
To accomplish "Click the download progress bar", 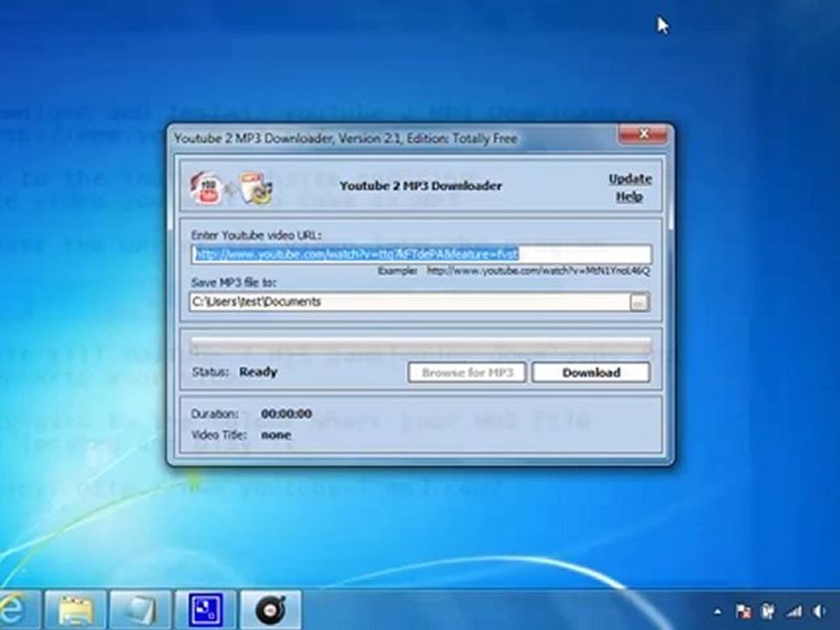I will (422, 346).
